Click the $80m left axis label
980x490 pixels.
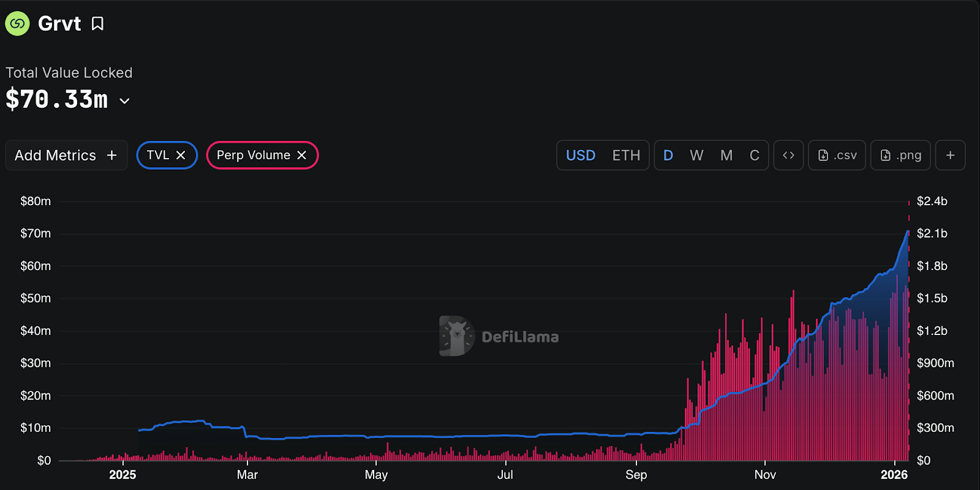tap(36, 201)
